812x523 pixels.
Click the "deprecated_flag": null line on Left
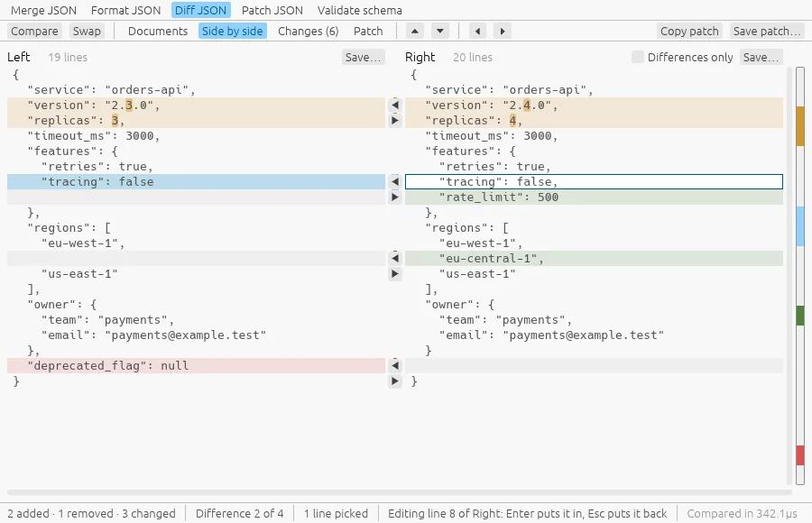tap(197, 365)
